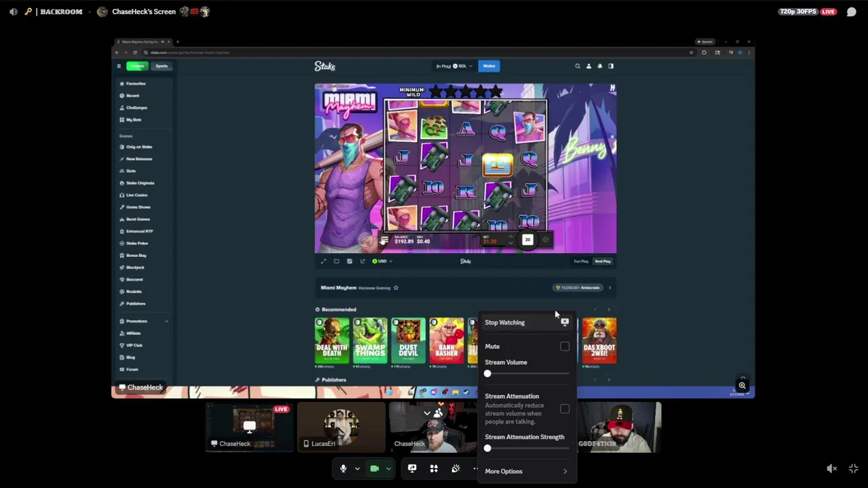Switch to the Sports tab on Stake
The height and width of the screenshot is (488, 868).
point(161,66)
